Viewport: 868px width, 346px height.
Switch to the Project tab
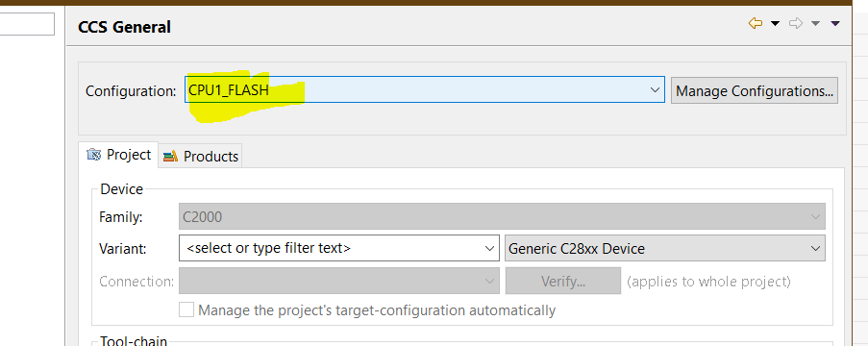(118, 155)
